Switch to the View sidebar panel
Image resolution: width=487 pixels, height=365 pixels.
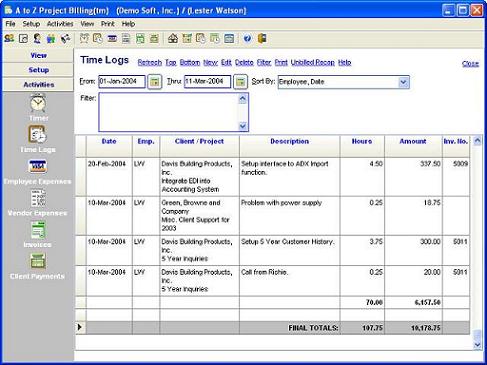(x=38, y=56)
